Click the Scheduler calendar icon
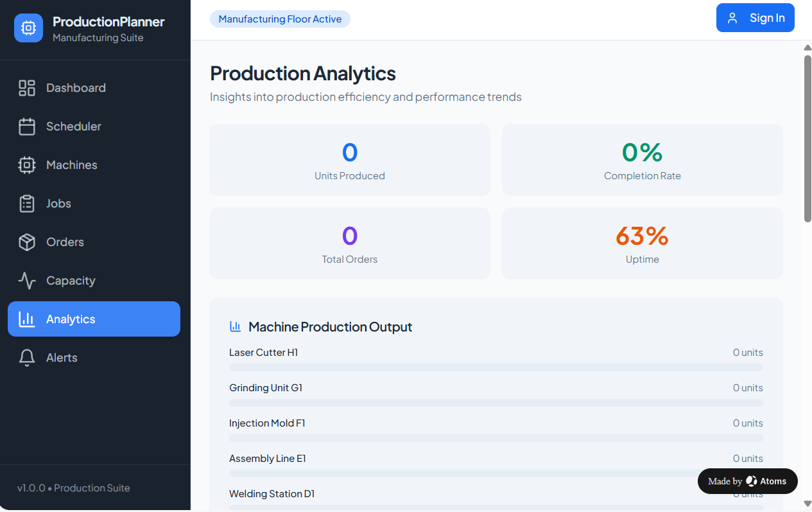Image resolution: width=812 pixels, height=512 pixels. 27,127
